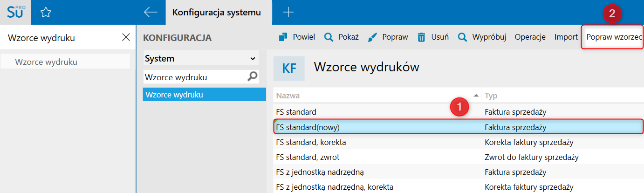This screenshot has width=644, height=193.
Task: Click Faktura sprzedaży type of FS standard(nowy)
Action: 515,127
